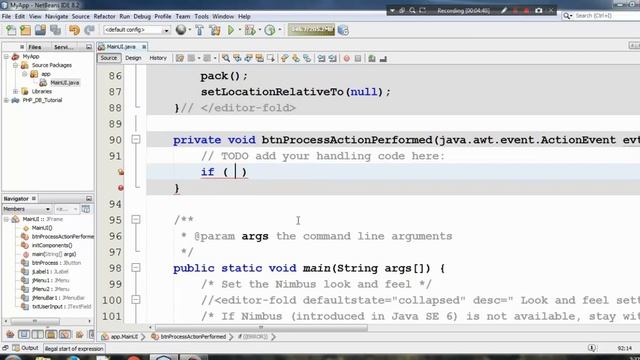
Task: Switch to History view button
Action: click(158, 58)
